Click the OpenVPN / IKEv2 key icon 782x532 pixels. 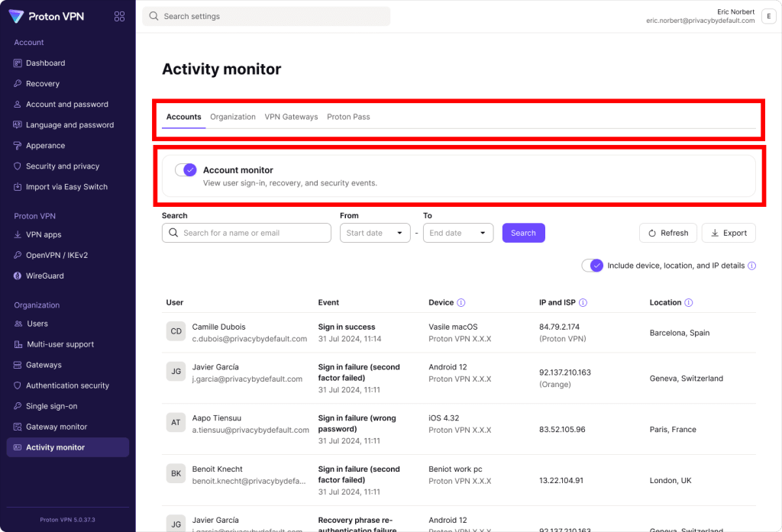[18, 255]
